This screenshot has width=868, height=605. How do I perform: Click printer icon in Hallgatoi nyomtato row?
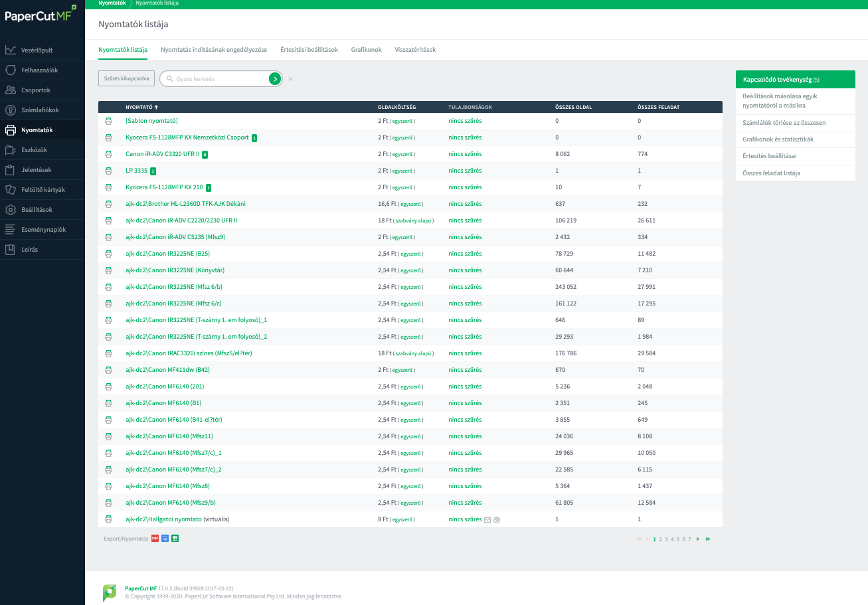pyautogui.click(x=108, y=519)
